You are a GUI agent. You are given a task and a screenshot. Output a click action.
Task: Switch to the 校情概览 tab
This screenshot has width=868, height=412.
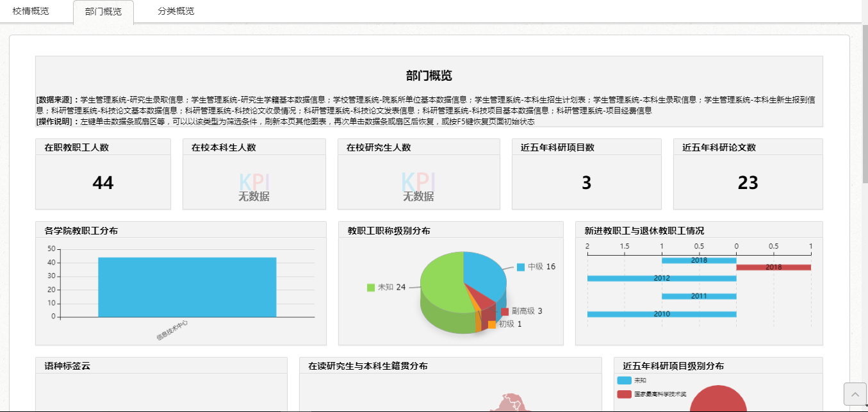31,11
